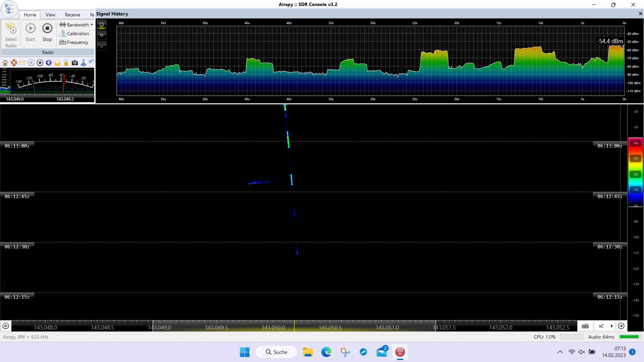The image size is (644, 362).
Task: Click the -60 green level on colour scale
Action: point(636,174)
